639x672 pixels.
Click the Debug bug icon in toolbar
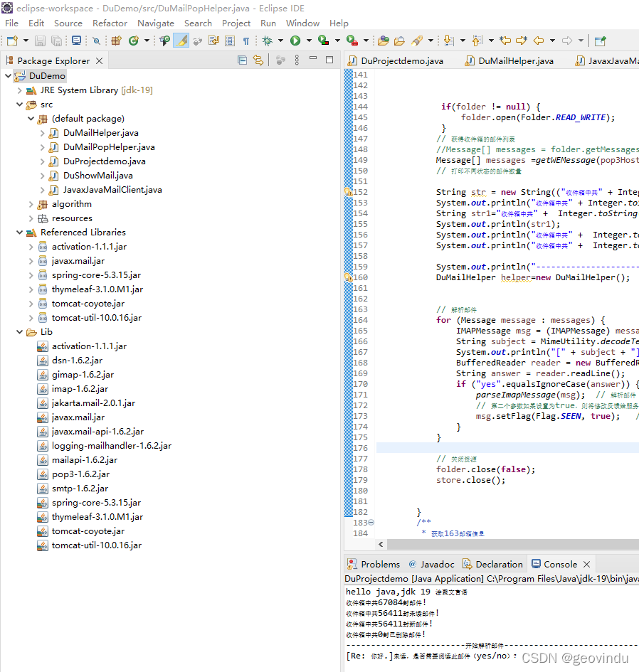tap(267, 41)
